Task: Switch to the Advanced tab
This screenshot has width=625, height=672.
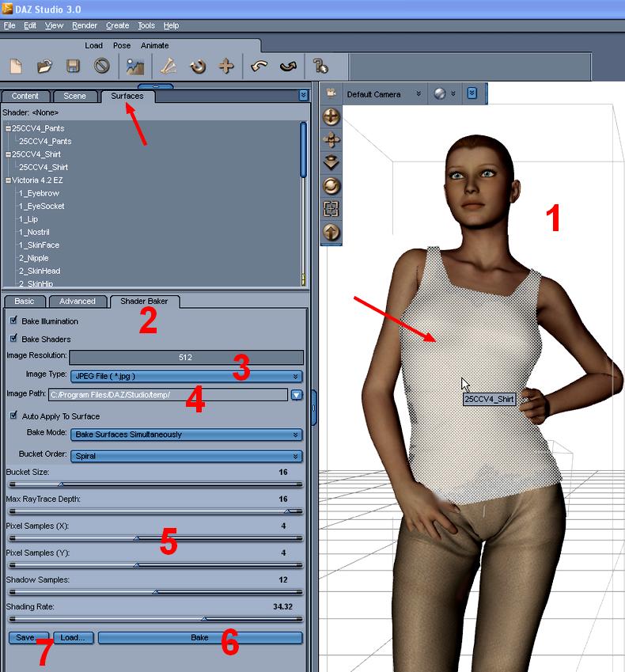Action: coord(78,302)
